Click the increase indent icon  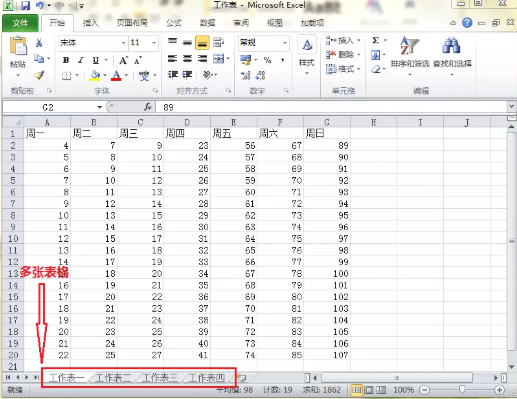point(187,74)
